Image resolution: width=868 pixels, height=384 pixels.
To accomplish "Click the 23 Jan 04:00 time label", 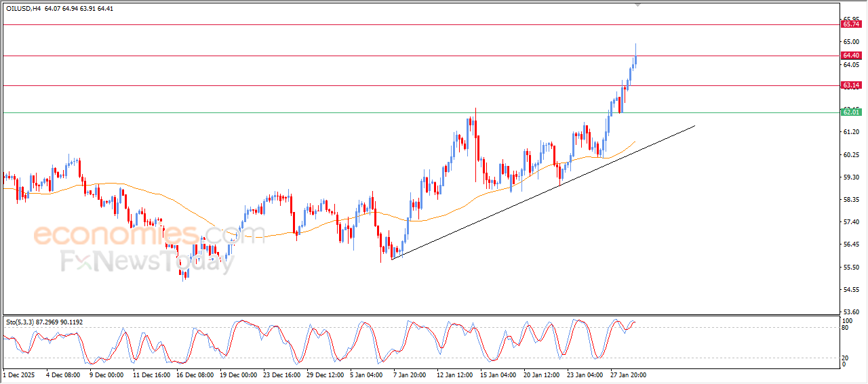I will point(586,375).
